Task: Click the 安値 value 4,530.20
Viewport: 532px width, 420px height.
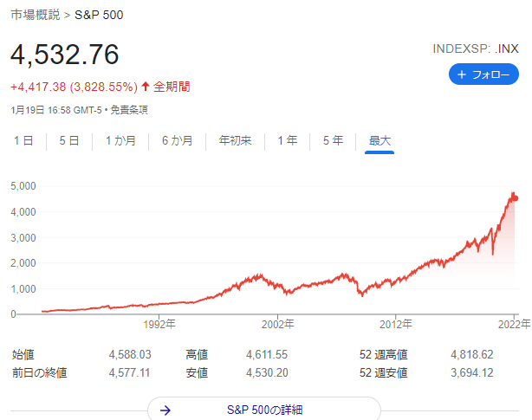Action: pyautogui.click(x=267, y=373)
